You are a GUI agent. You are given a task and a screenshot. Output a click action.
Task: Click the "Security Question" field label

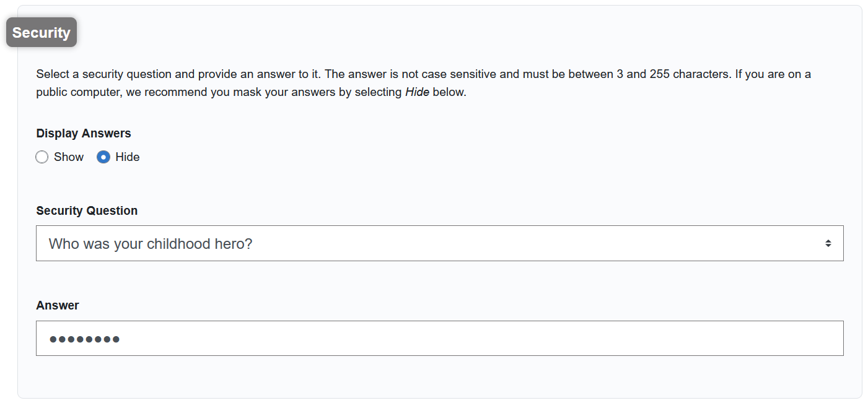(87, 211)
